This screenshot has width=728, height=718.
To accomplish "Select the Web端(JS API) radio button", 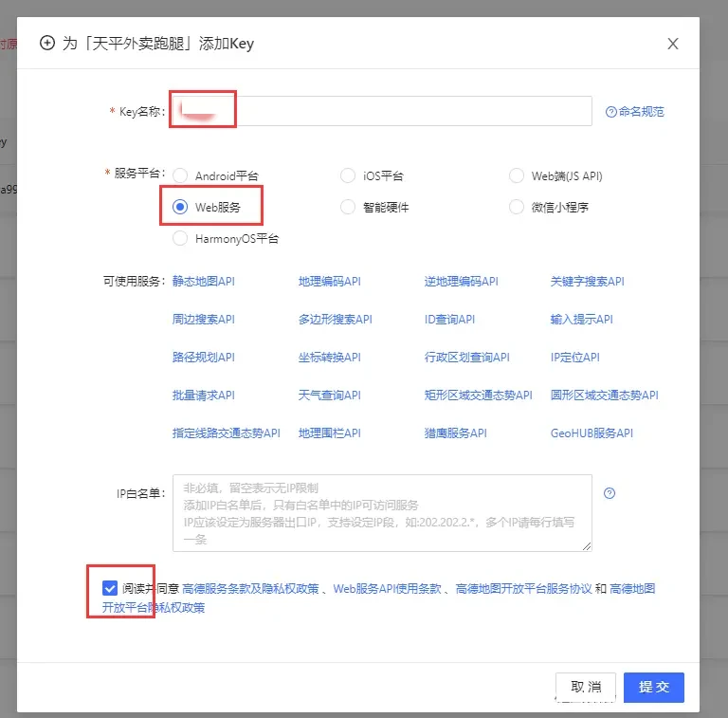I will [517, 176].
